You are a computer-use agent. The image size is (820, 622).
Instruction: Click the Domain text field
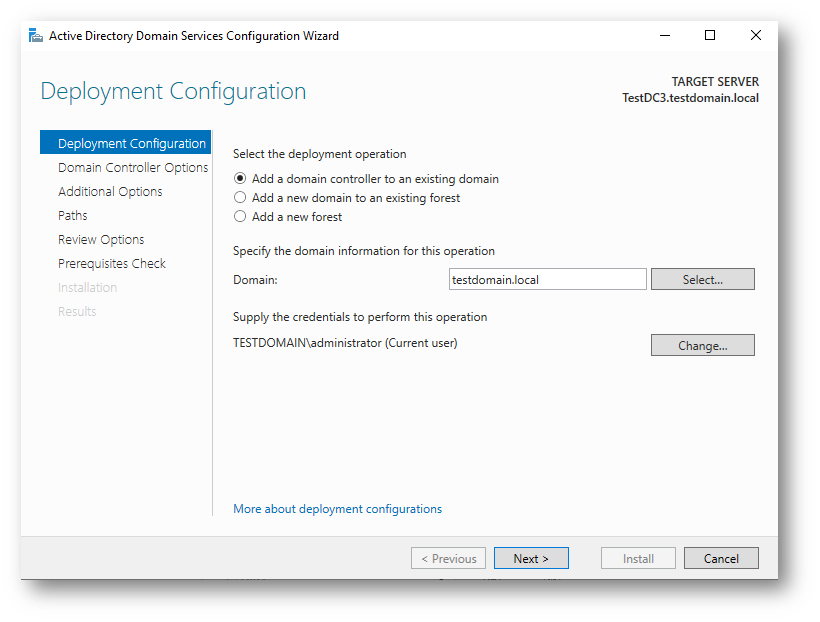tap(547, 280)
